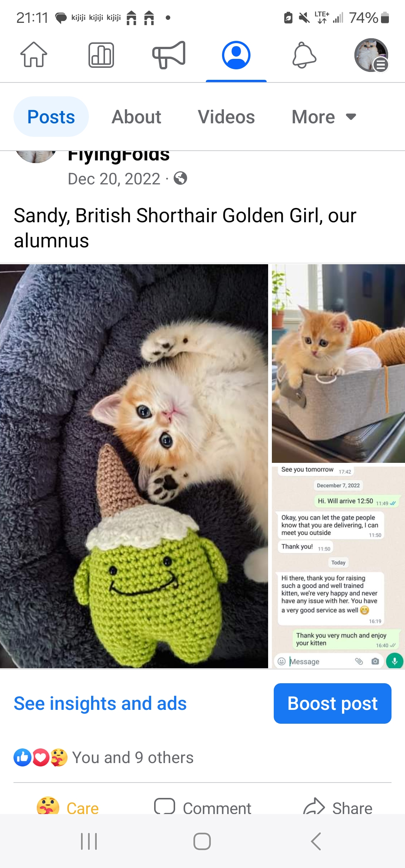Select the Posts tab
This screenshot has height=868, width=405.
click(51, 117)
